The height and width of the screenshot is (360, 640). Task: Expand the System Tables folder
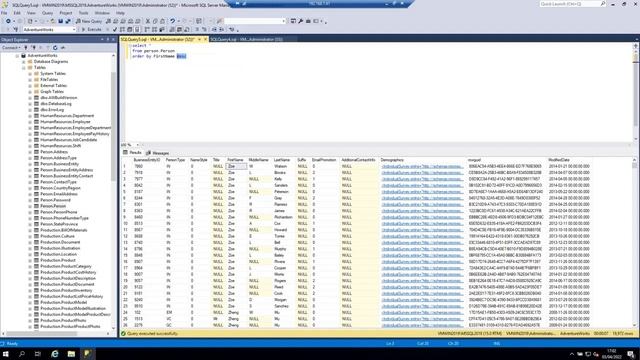pos(30,73)
